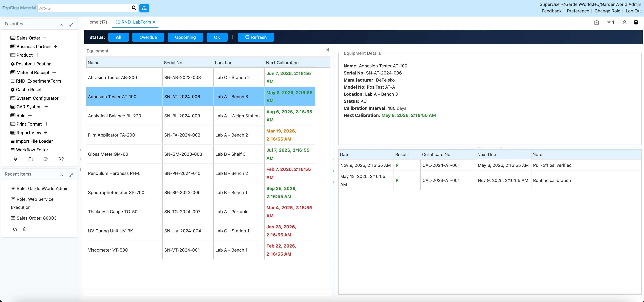Refresh the Recent Items list icon
This screenshot has height=302, width=644.
(15, 229)
